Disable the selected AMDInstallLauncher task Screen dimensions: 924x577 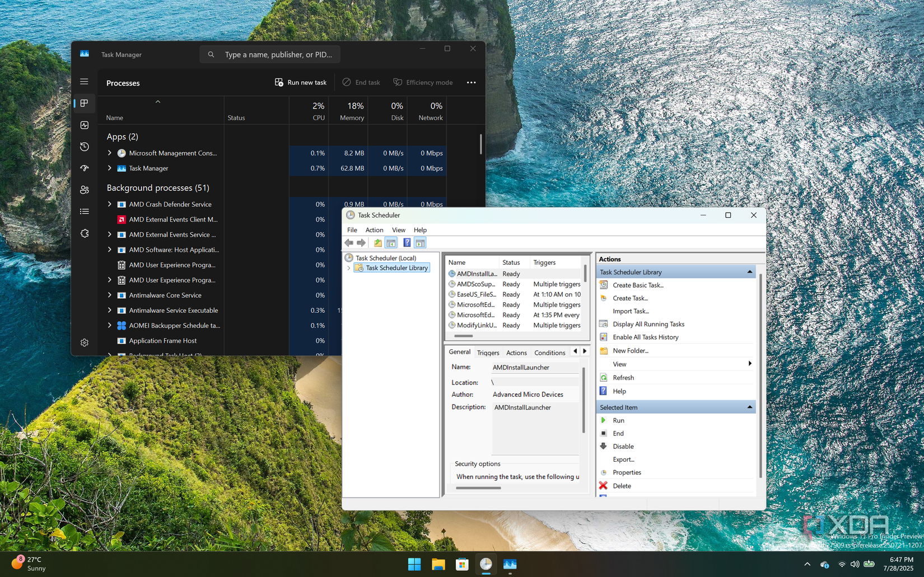(x=623, y=446)
